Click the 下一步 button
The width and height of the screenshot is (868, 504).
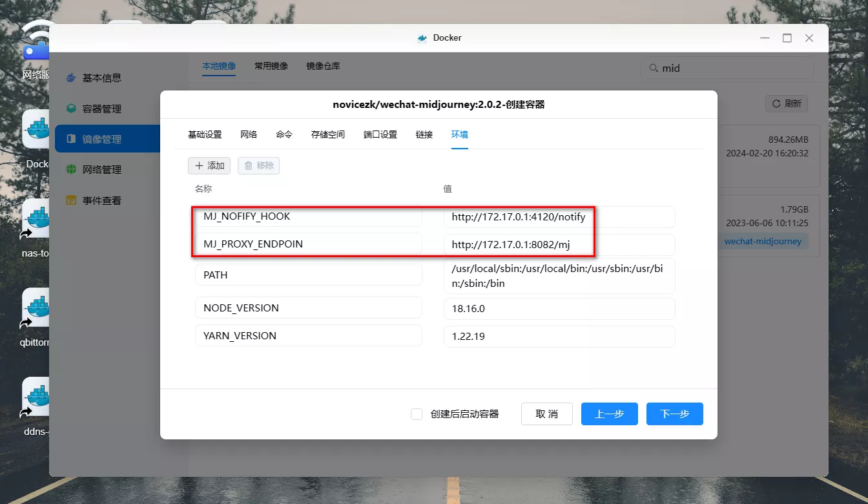click(675, 414)
